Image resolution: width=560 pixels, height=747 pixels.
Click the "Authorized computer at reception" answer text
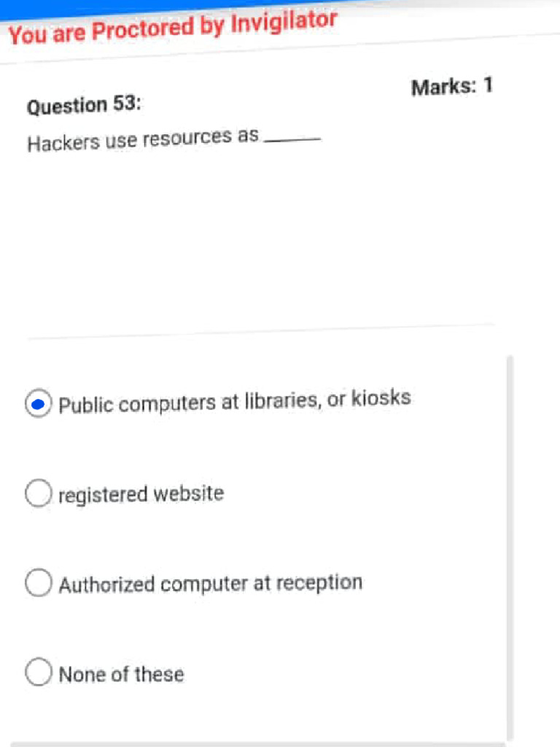pyautogui.click(x=210, y=584)
